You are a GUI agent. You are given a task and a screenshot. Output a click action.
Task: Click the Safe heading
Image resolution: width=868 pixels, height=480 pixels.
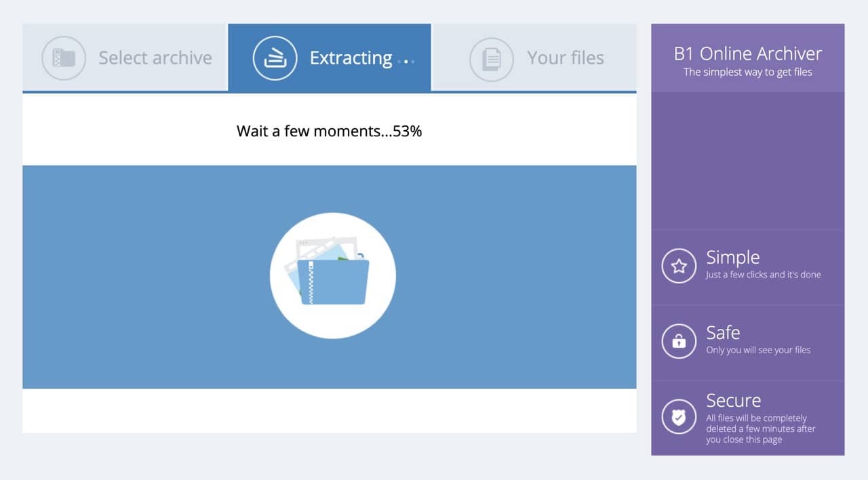click(723, 332)
